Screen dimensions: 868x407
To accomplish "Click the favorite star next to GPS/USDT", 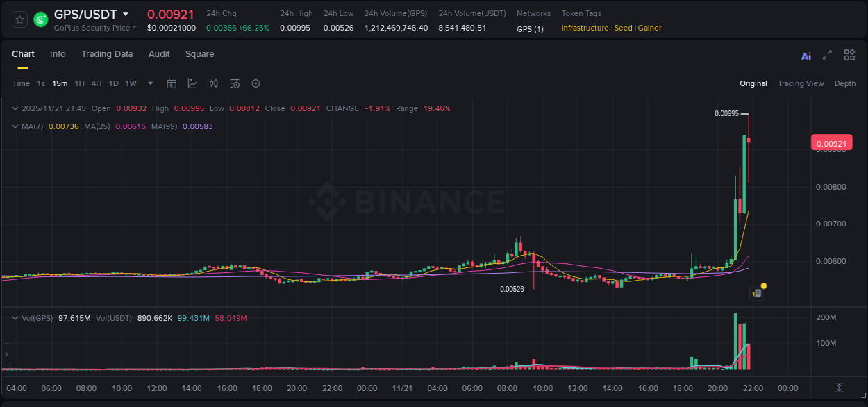I will pyautogui.click(x=19, y=19).
